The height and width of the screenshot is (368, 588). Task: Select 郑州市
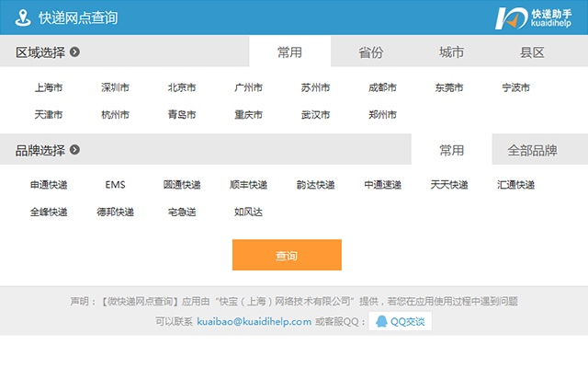(x=382, y=114)
